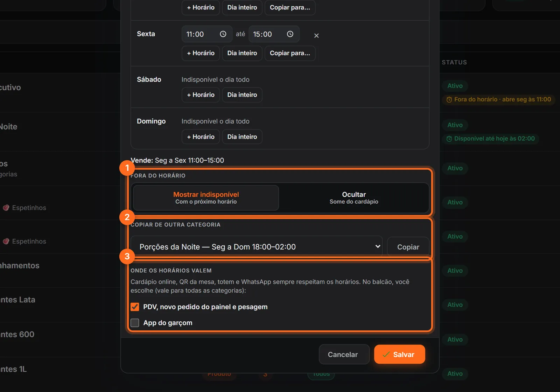Set Sábado to Dia inteiro
The width and height of the screenshot is (560, 392).
(242, 95)
